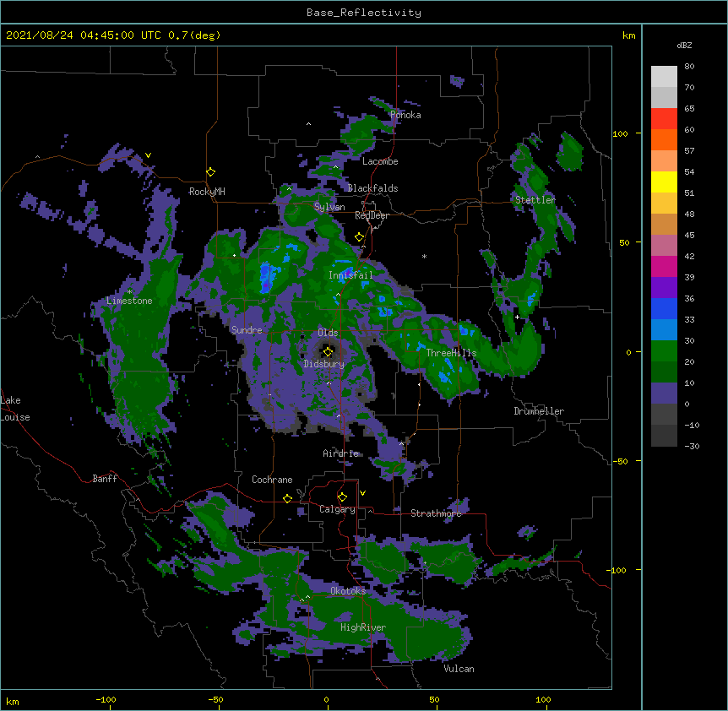Pick the 54 dBZ yellow legend swatch
This screenshot has height=711, width=728.
point(664,182)
